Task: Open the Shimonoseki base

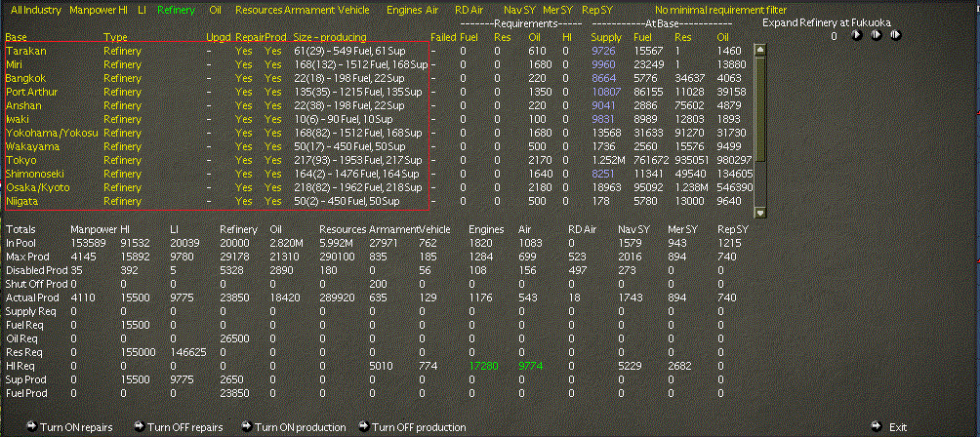Action: click(35, 175)
